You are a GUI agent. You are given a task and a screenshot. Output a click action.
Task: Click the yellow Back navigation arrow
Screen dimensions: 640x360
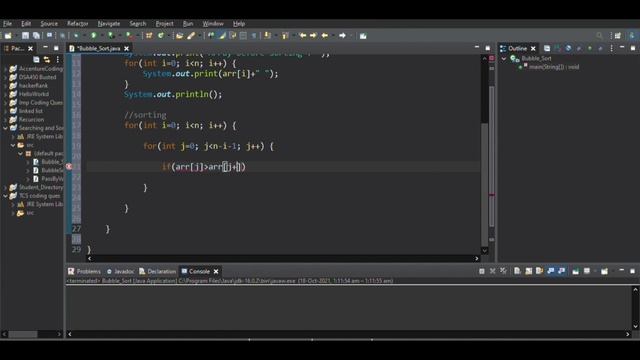click(x=325, y=36)
